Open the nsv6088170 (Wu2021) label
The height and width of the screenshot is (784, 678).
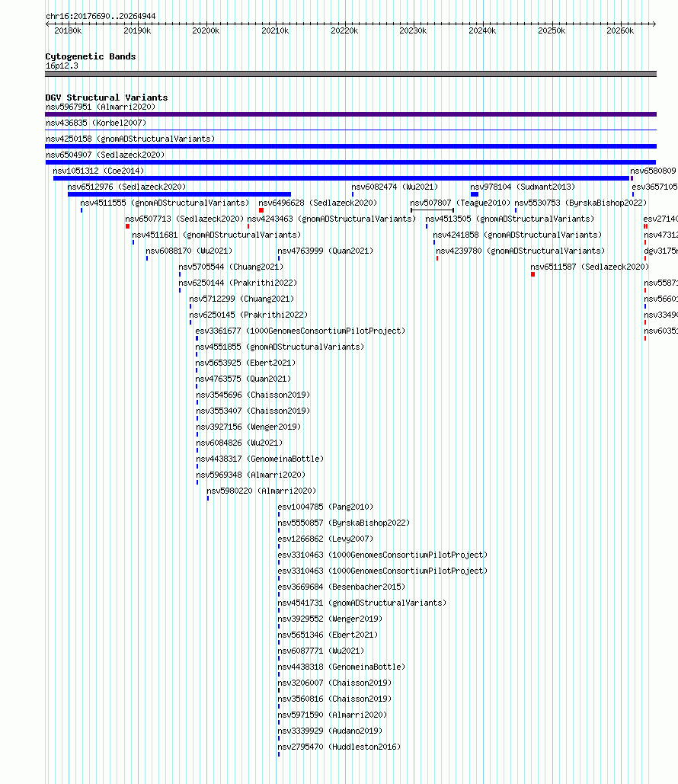(189, 251)
